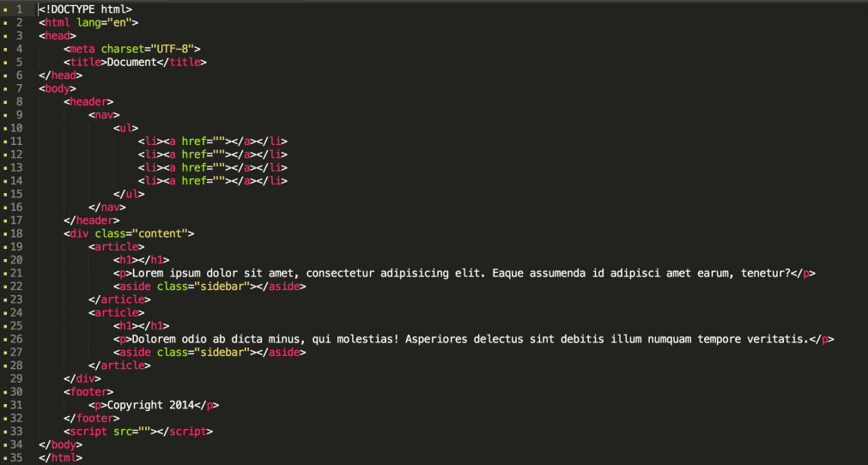Viewport: 868px width, 465px height.
Task: Click the href attribute on line 12
Action: pyautogui.click(x=203, y=154)
